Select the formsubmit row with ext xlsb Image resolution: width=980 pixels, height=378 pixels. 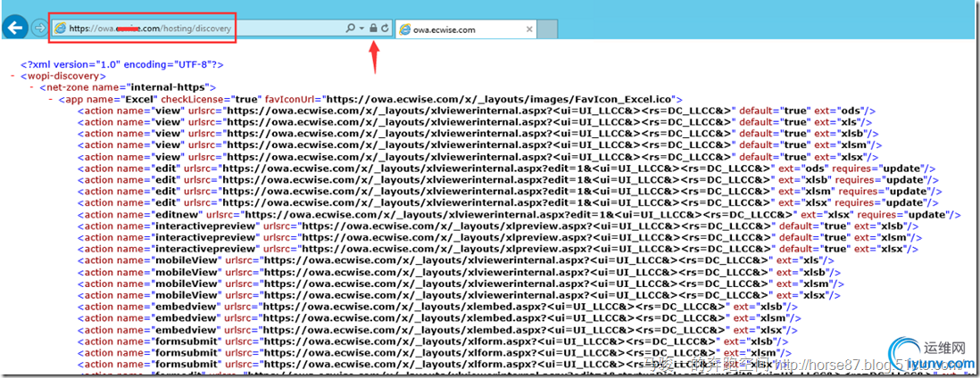[x=433, y=341]
